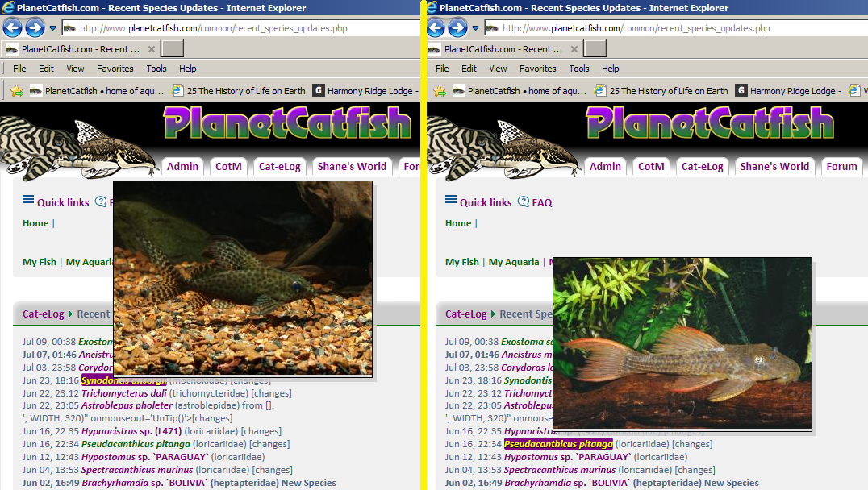
Task: Open Quick links menu in left window
Action: point(56,201)
